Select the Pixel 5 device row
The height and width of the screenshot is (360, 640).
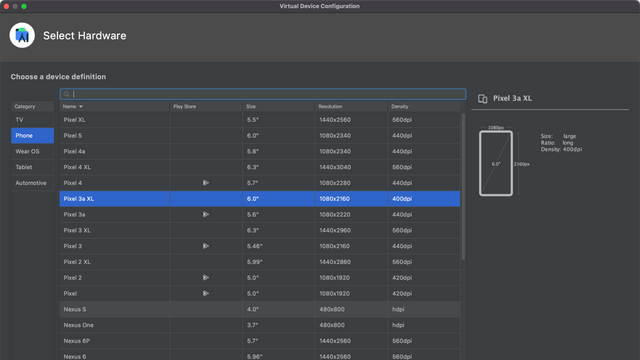click(260, 136)
